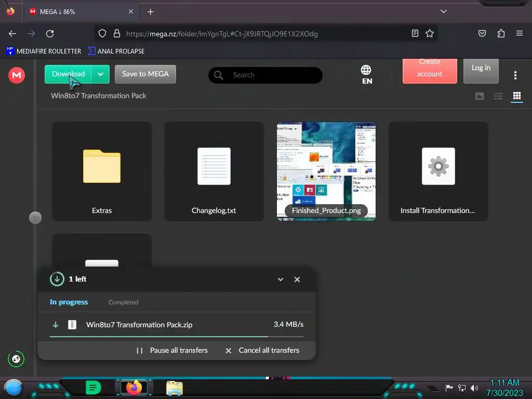The image size is (532, 399).
Task: Close the MEGA browser tab
Action: (x=130, y=11)
